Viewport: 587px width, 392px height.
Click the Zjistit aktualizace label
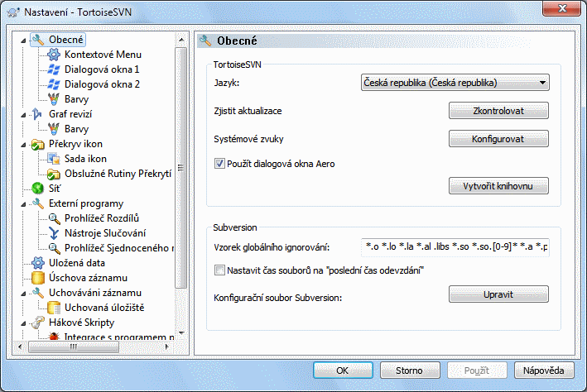point(248,111)
